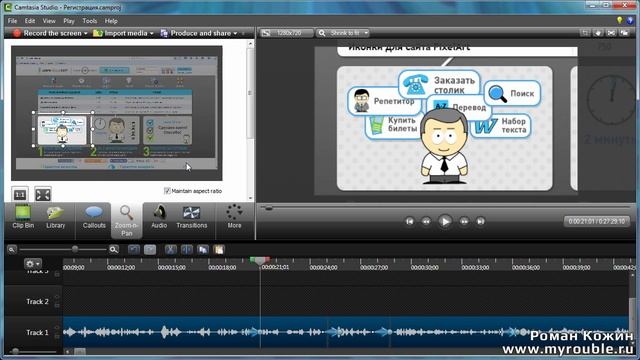The height and width of the screenshot is (360, 640).
Task: Click the timeline Redo button
Action: point(150,249)
